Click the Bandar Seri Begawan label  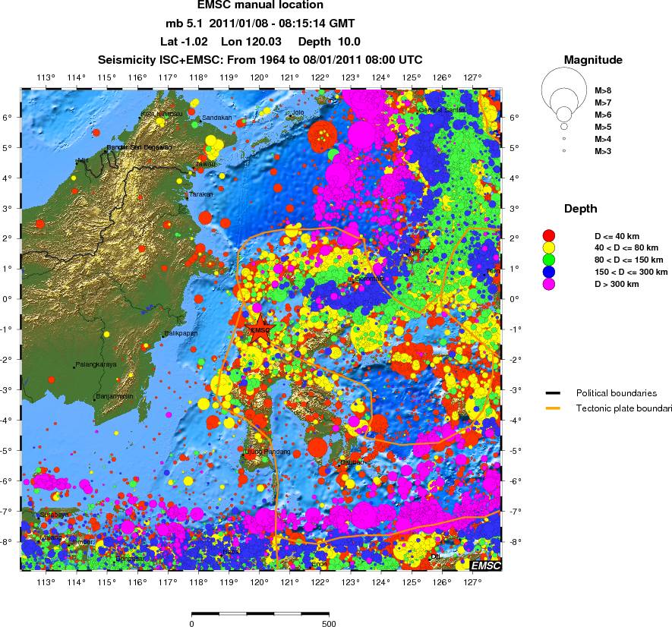click(139, 147)
